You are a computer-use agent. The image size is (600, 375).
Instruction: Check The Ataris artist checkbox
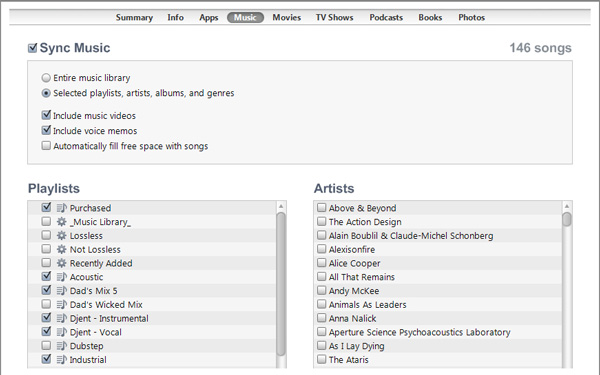click(321, 359)
